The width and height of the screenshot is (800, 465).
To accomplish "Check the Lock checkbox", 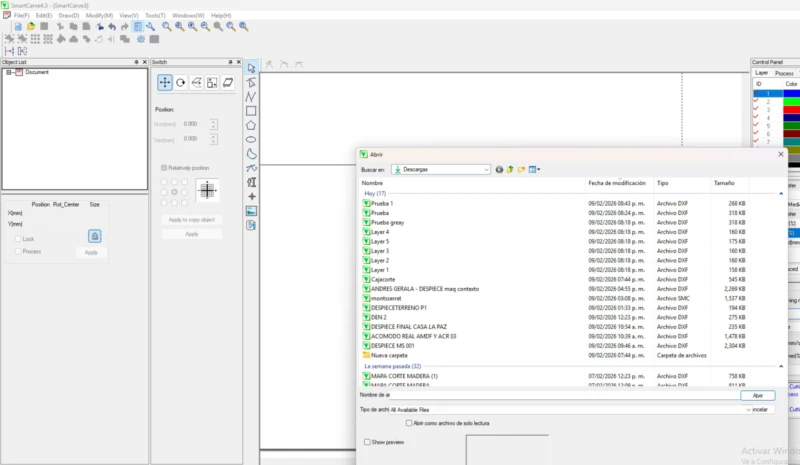I will click(x=18, y=239).
